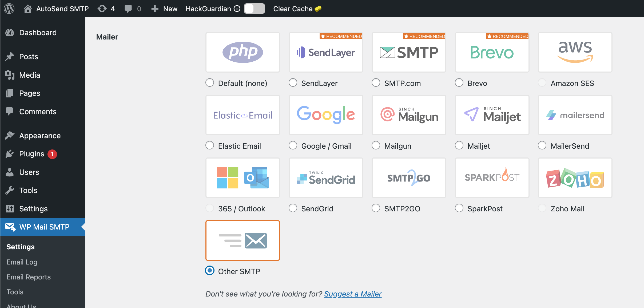Viewport: 644px width, 308px height.
Task: Select the SendLayer mailer logo
Action: point(326,52)
